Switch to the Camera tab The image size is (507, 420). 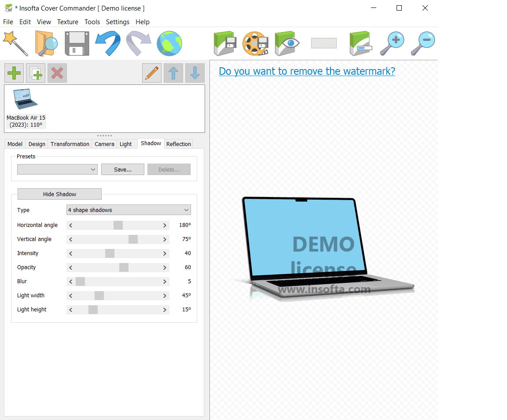[x=104, y=144]
